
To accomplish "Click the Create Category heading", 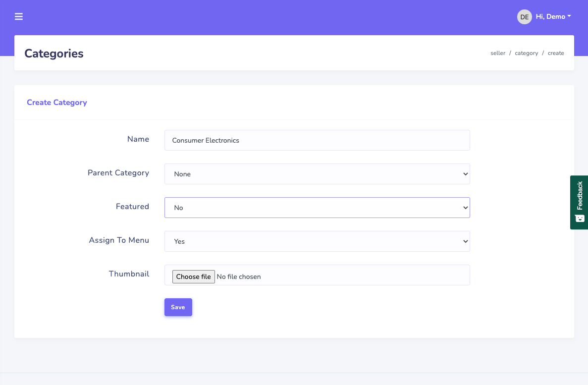I will tap(57, 103).
